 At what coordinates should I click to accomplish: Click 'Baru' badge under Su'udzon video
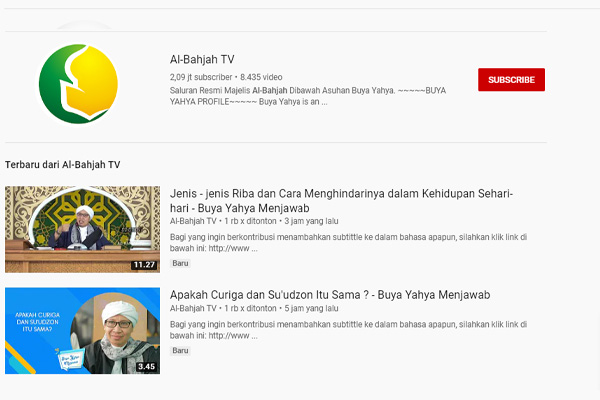click(180, 351)
